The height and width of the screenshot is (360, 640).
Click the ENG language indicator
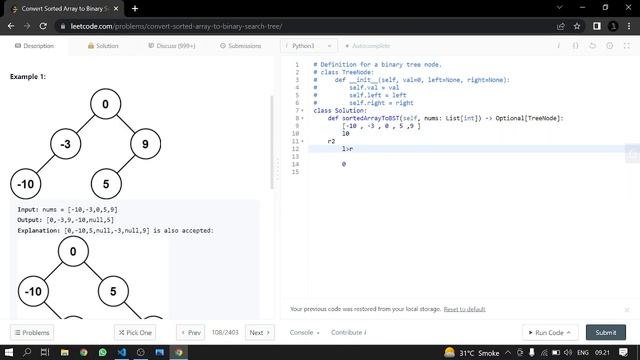click(x=583, y=353)
